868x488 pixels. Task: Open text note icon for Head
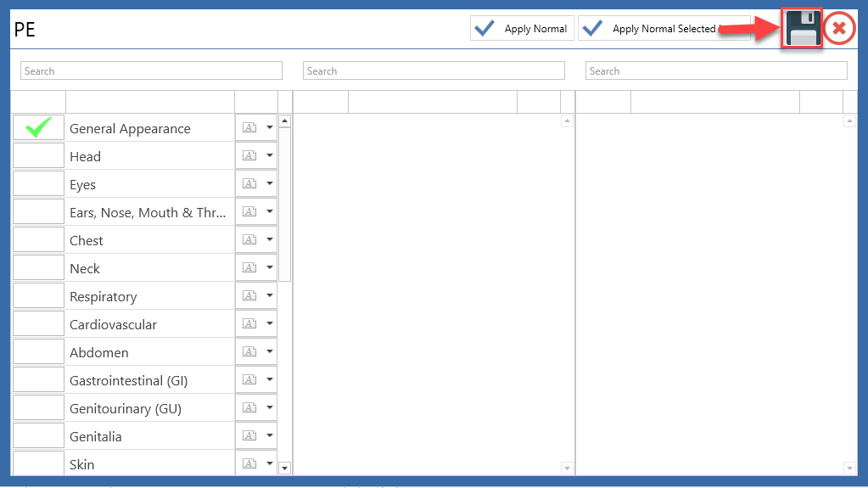[x=249, y=155]
